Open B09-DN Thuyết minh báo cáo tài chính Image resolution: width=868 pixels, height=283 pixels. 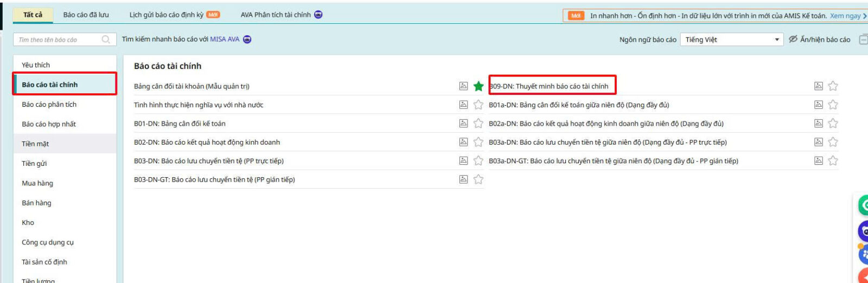549,86
